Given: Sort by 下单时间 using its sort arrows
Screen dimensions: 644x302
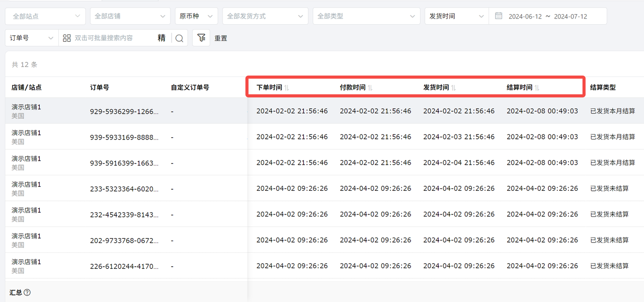Looking at the screenshot, I should [x=287, y=88].
